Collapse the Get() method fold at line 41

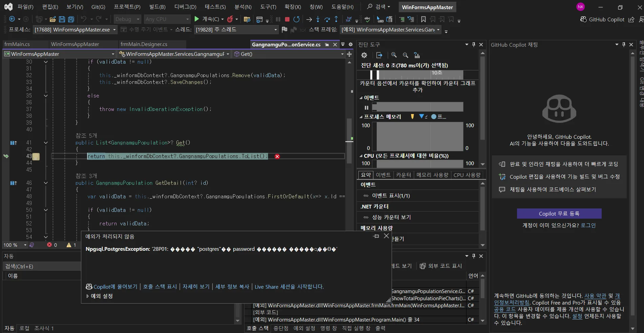pyautogui.click(x=46, y=143)
